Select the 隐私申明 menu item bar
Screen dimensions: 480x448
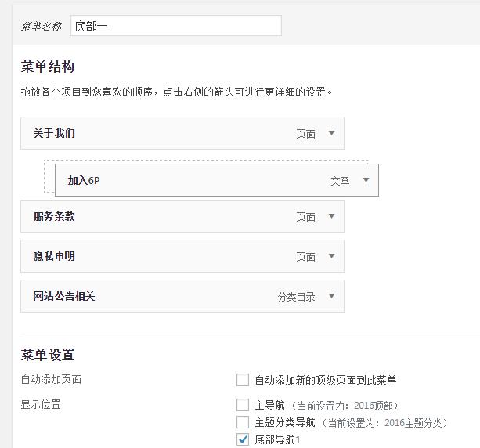point(157,256)
